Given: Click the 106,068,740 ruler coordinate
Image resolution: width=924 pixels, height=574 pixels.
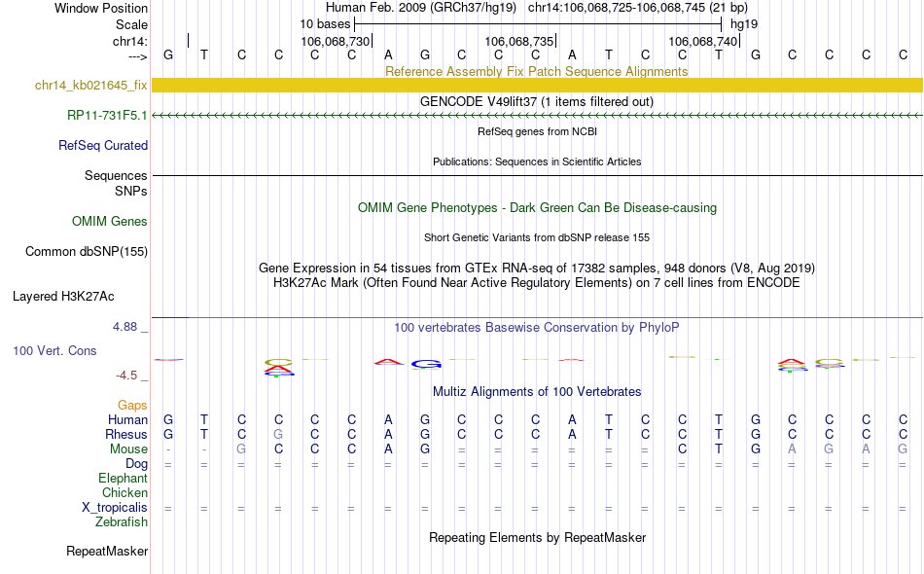Looking at the screenshot, I should click(x=703, y=41).
